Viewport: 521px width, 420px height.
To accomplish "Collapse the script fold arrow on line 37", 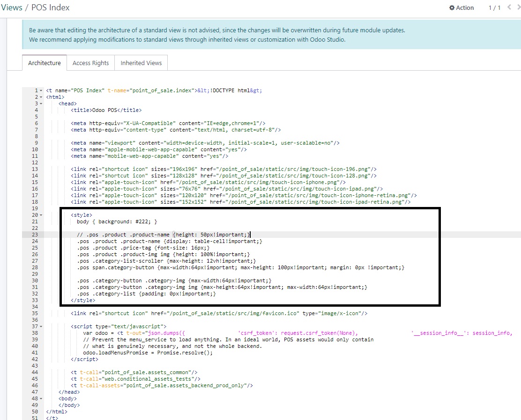I will (x=41, y=326).
